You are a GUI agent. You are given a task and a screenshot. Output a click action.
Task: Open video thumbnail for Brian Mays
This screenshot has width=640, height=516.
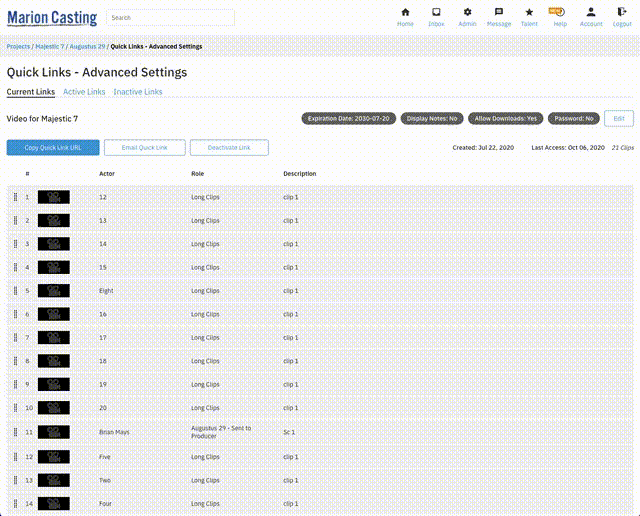click(54, 432)
